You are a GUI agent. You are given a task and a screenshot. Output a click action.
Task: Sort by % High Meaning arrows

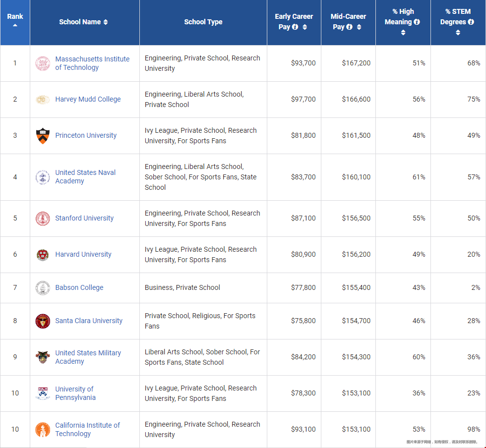click(403, 32)
